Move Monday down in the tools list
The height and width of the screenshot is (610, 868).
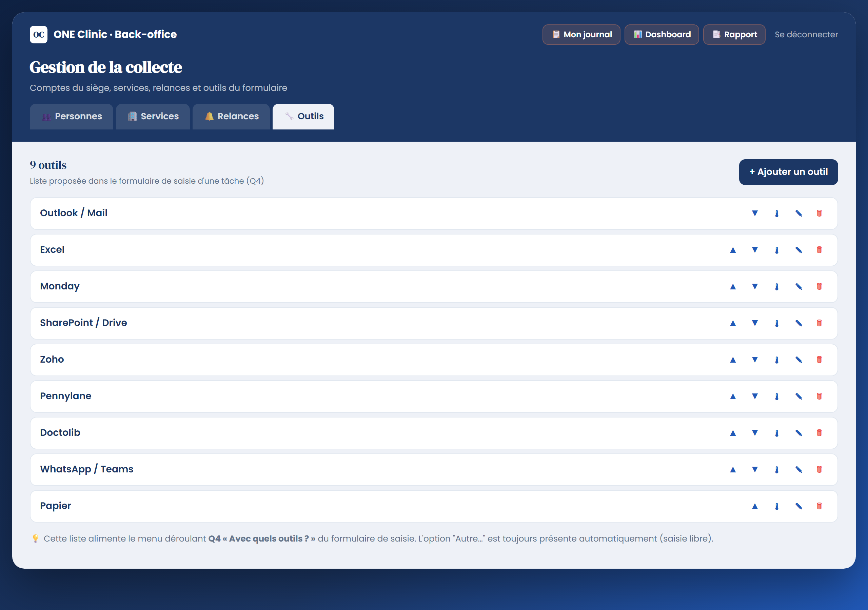point(755,286)
